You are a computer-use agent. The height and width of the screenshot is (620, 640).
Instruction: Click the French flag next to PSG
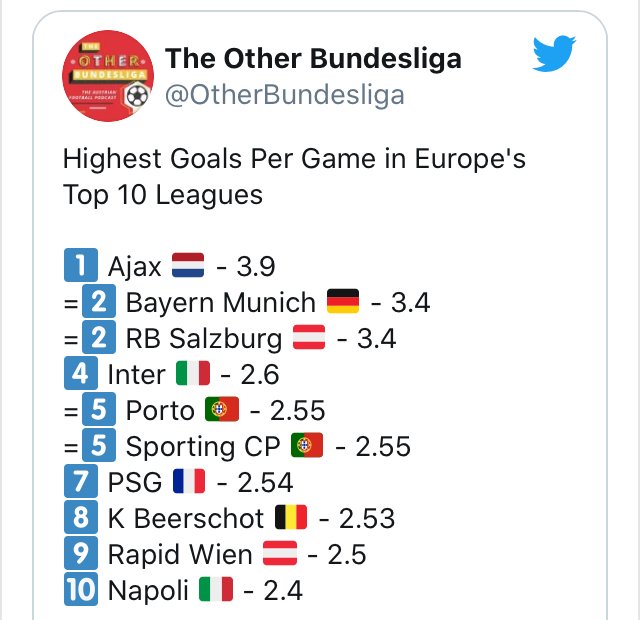click(188, 483)
